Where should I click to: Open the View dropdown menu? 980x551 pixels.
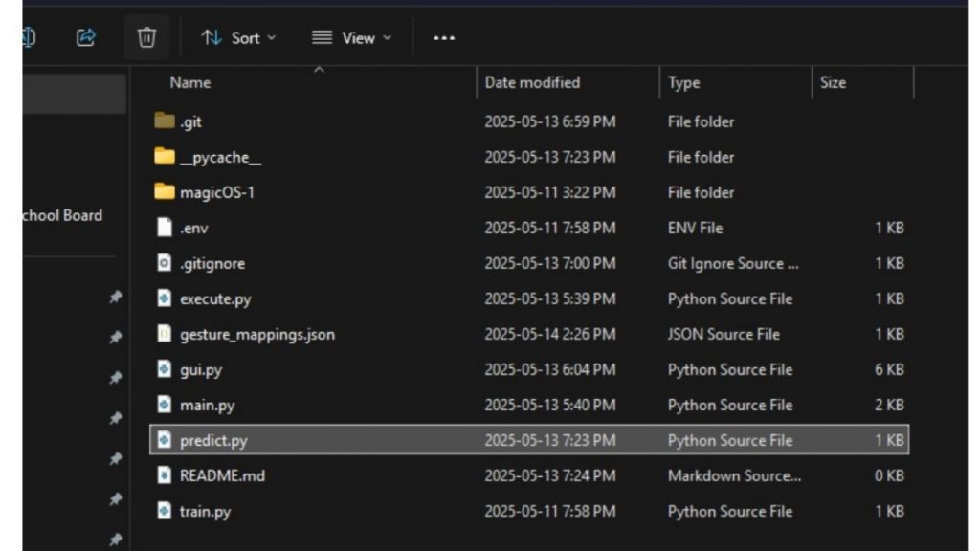(351, 38)
